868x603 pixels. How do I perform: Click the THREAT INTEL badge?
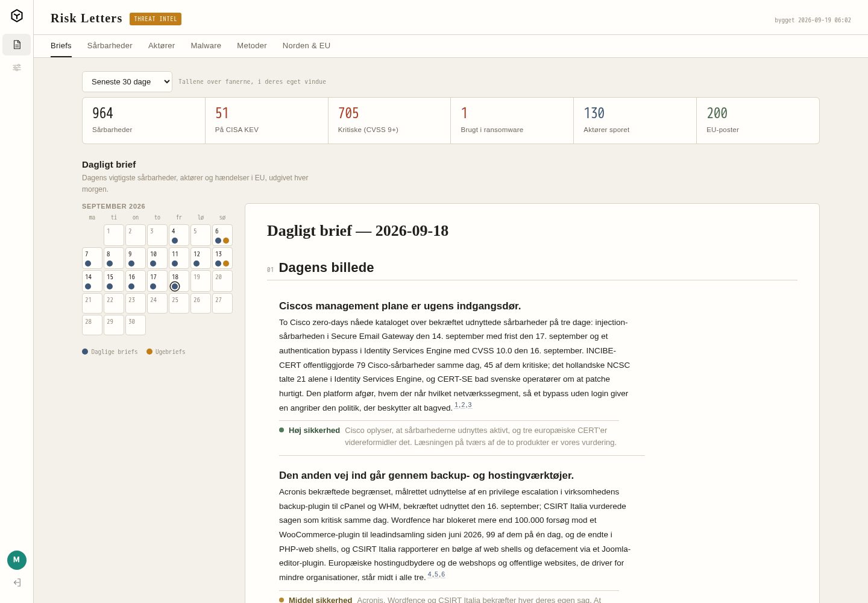click(156, 19)
